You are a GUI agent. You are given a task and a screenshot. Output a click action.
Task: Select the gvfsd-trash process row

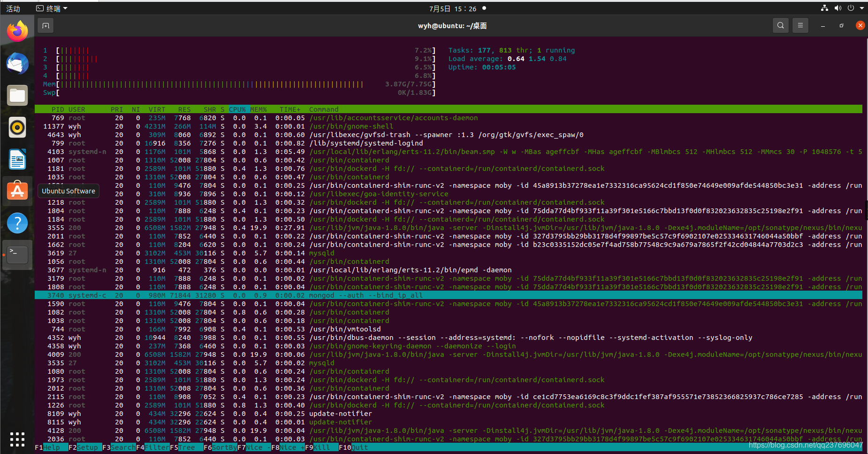[x=449, y=135]
